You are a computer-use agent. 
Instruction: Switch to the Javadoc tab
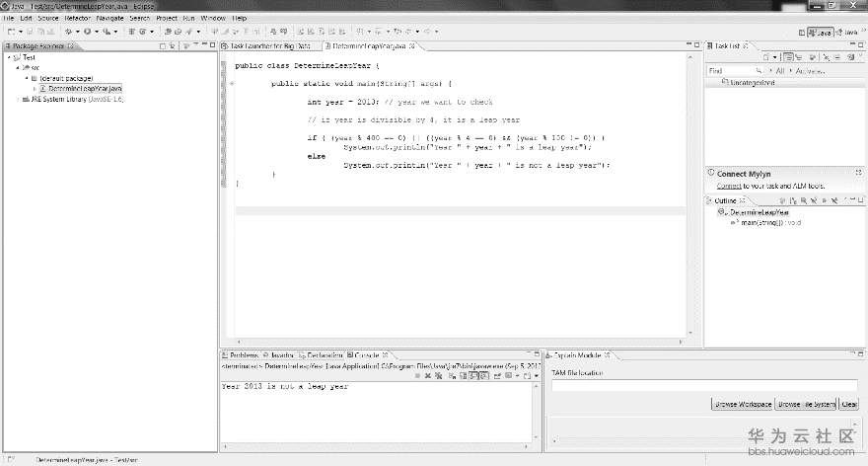pos(278,355)
